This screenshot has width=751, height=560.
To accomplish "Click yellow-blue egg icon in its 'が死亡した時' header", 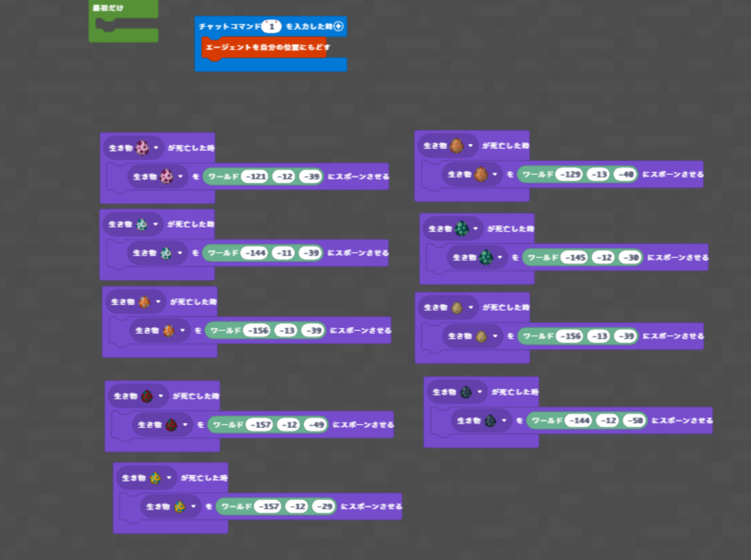I will tap(155, 478).
